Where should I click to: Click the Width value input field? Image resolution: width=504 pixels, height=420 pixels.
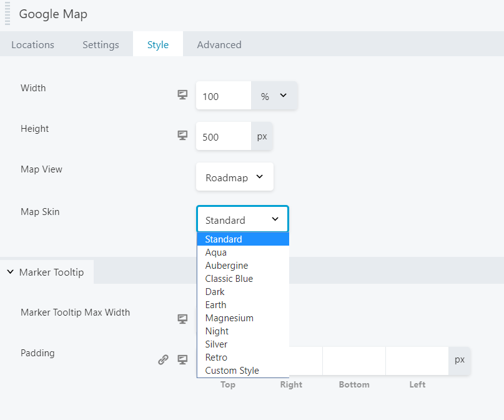(224, 96)
